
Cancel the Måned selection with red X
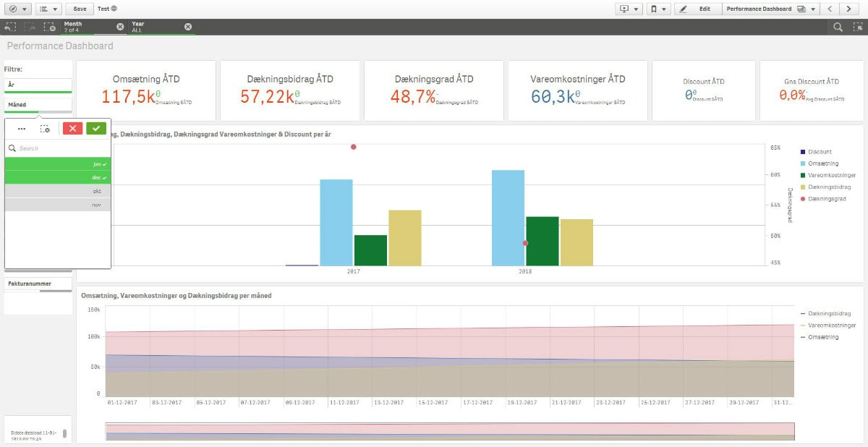[x=72, y=128]
